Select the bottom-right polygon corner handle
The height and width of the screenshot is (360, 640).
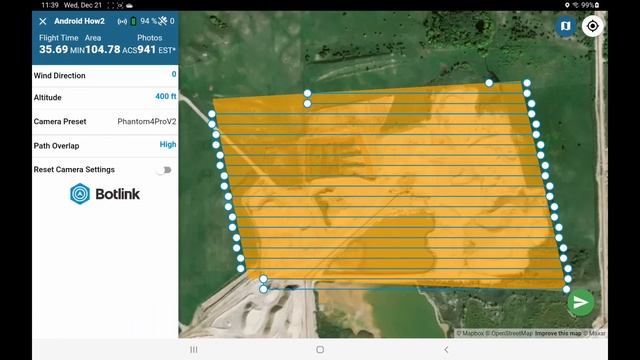(x=566, y=289)
